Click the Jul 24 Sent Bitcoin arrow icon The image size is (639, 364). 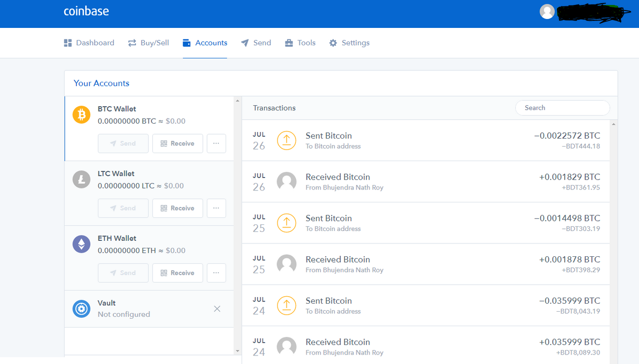(x=287, y=305)
